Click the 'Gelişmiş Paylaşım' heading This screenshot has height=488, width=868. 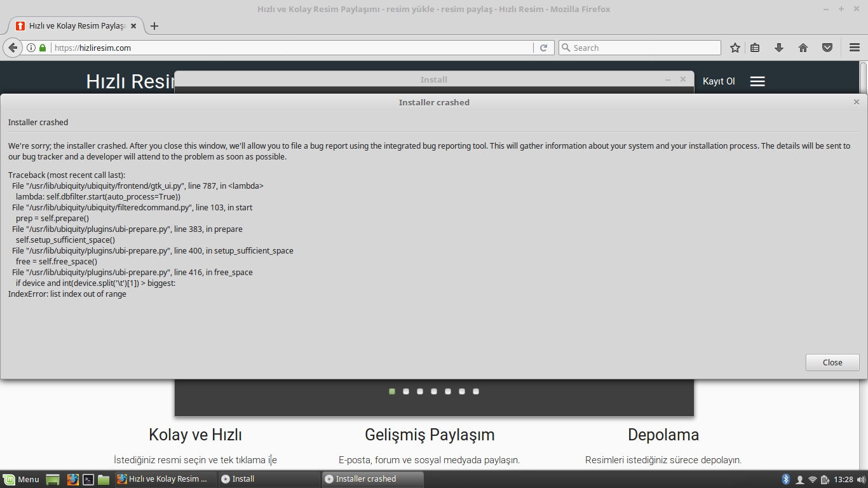click(x=430, y=435)
